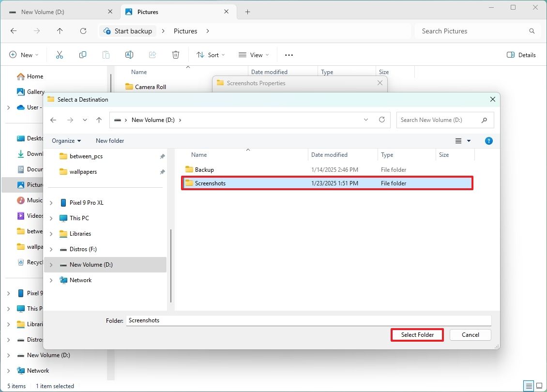Click inside the Folder name field
Viewport: 547px width, 392px height.
pos(308,320)
